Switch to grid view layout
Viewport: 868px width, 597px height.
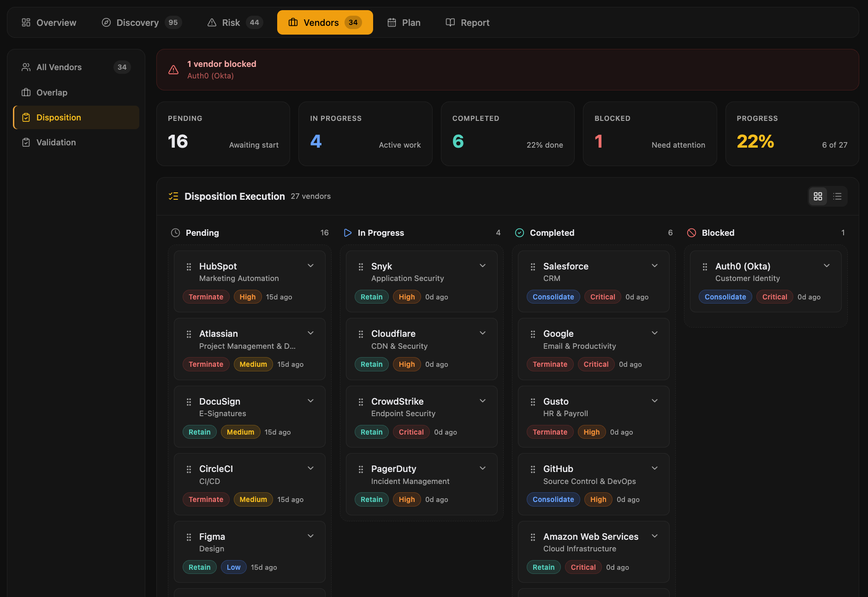tap(818, 197)
